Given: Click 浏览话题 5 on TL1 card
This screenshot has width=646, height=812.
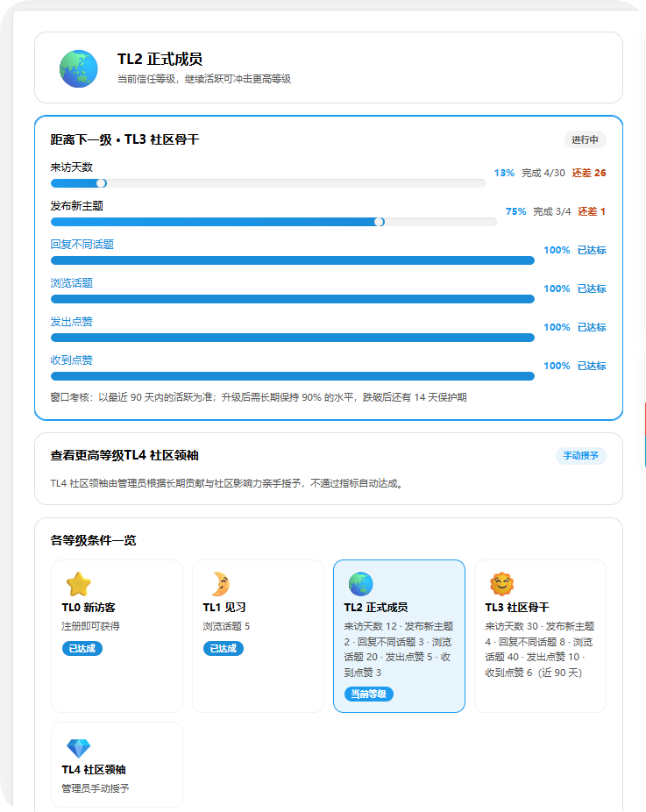Looking at the screenshot, I should coord(226,627).
